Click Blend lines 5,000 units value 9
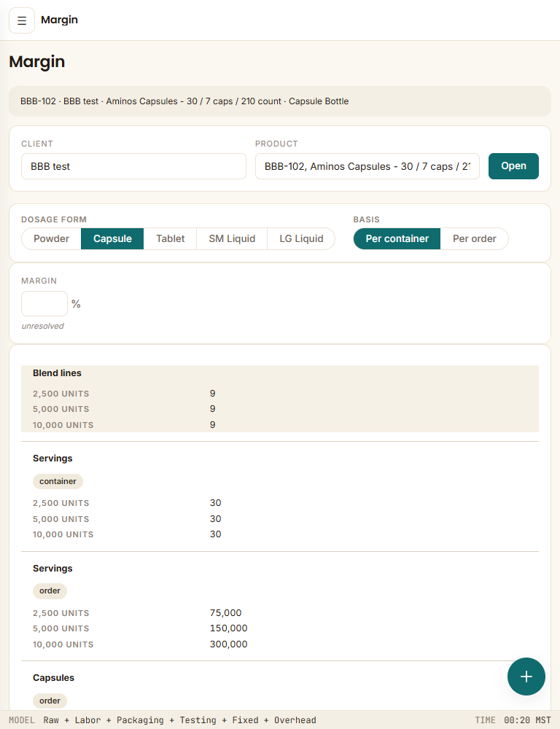Viewport: 560px width, 729px height. [x=213, y=409]
